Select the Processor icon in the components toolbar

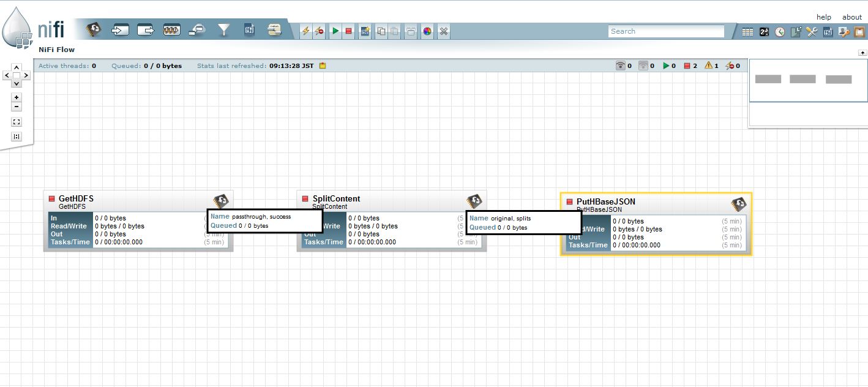95,29
